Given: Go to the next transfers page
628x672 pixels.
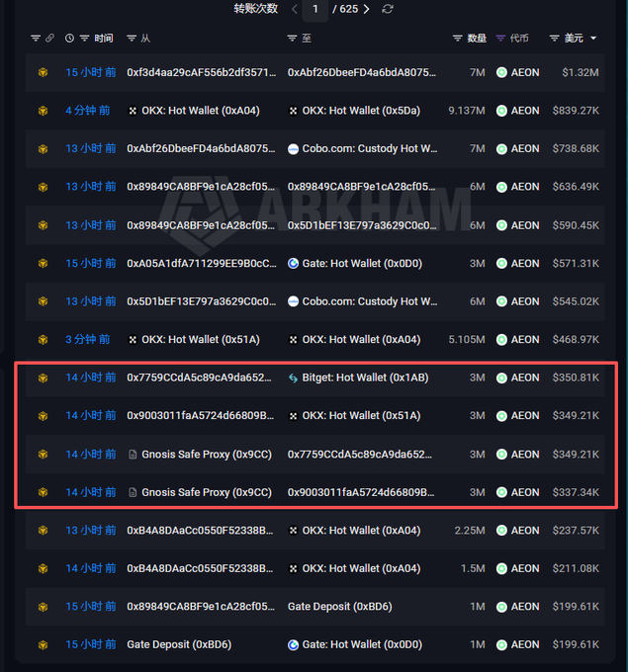Looking at the screenshot, I should pyautogui.click(x=366, y=9).
